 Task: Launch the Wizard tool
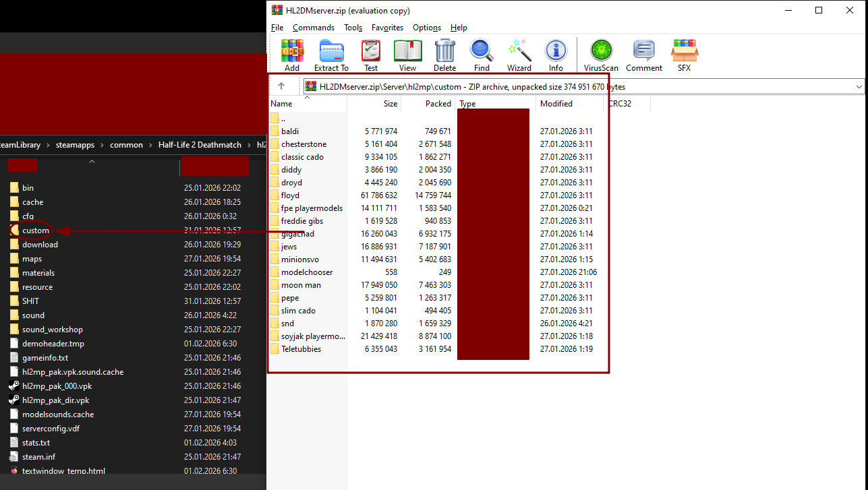coord(519,55)
